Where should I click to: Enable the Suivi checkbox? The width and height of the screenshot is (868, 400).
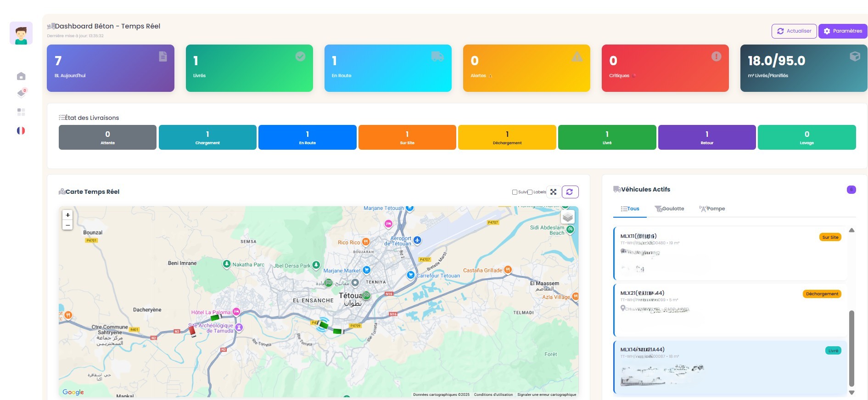515,192
